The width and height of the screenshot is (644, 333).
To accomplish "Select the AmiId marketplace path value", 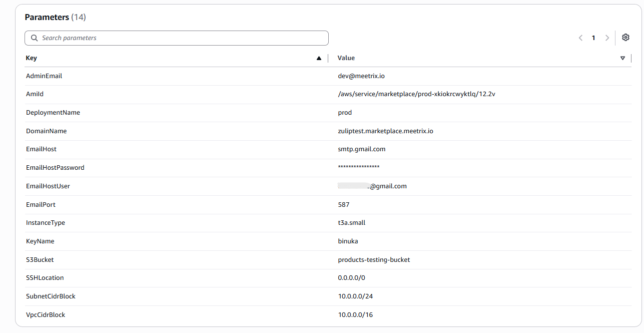I will coord(417,94).
